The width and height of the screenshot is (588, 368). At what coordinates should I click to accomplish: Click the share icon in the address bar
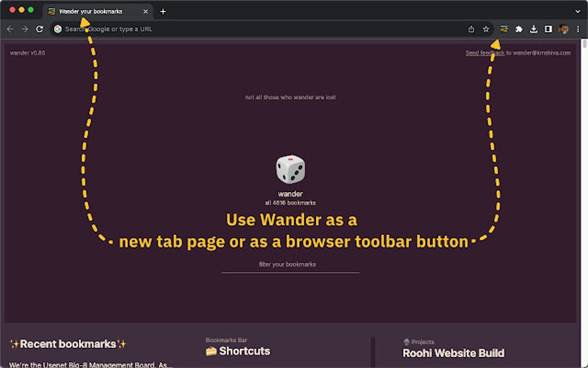click(472, 28)
